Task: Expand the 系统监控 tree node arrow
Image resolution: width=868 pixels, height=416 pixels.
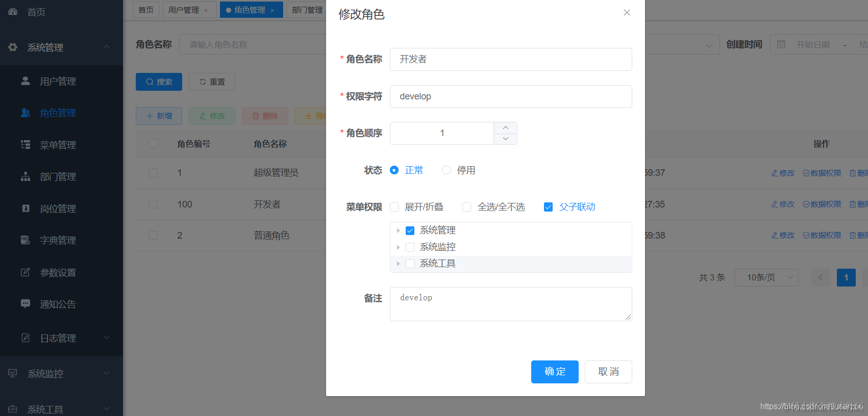Action: (398, 247)
